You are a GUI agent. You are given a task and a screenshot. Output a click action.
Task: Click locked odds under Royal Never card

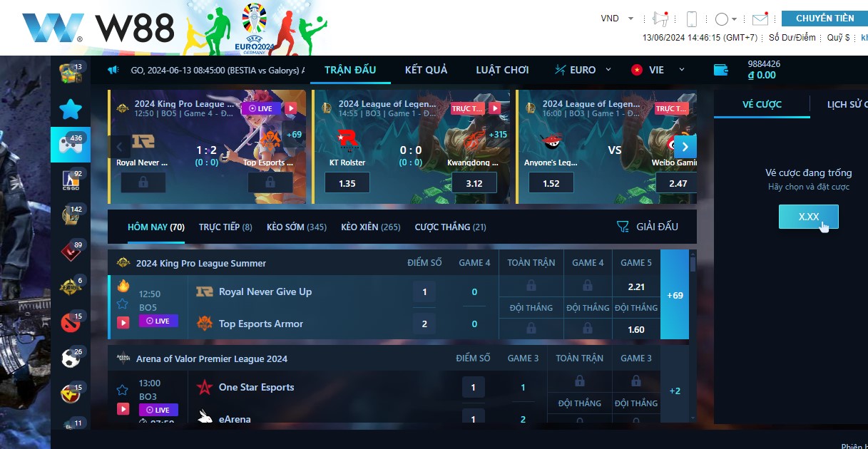pos(143,182)
